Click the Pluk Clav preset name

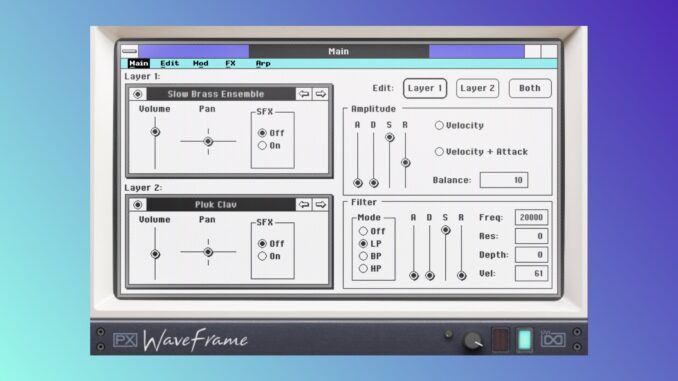tap(216, 205)
